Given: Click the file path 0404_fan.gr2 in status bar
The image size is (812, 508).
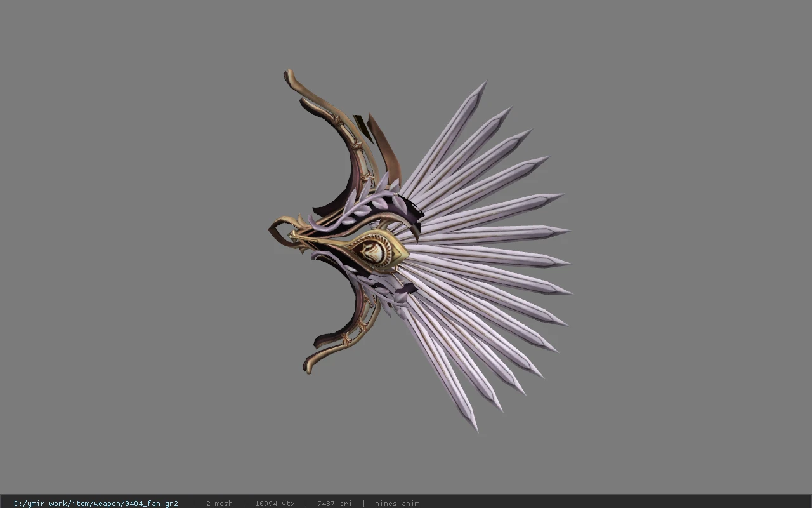Looking at the screenshot, I should pyautogui.click(x=96, y=504).
